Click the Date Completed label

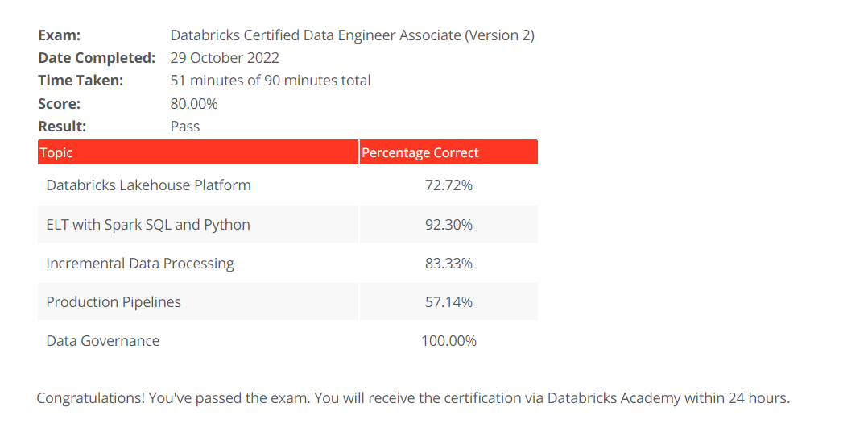[x=97, y=58]
